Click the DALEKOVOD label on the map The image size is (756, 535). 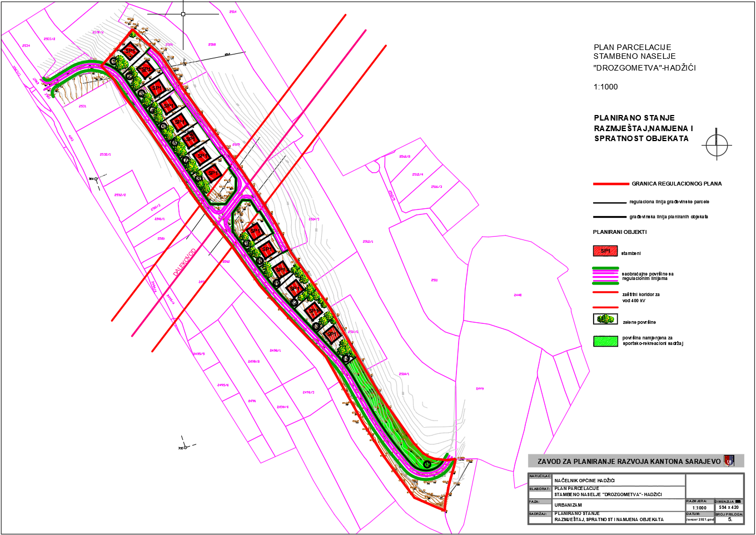[183, 261]
